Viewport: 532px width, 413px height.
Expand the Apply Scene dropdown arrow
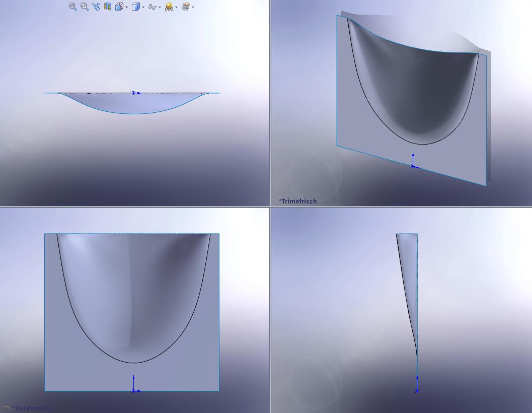point(177,7)
